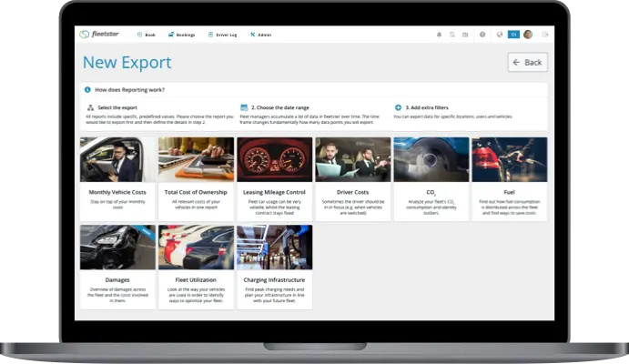Click the globe icon in header
Screen dimensions: 629x364
pos(500,35)
